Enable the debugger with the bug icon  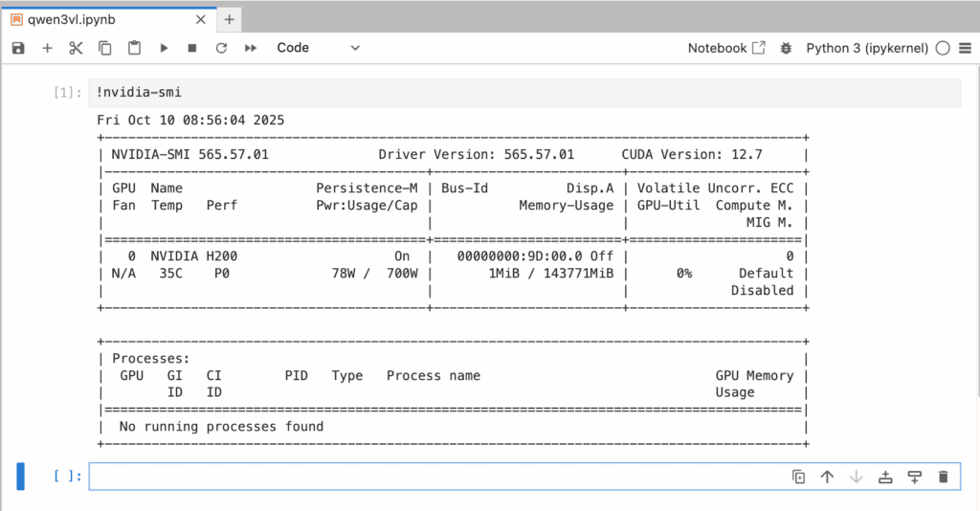(787, 48)
